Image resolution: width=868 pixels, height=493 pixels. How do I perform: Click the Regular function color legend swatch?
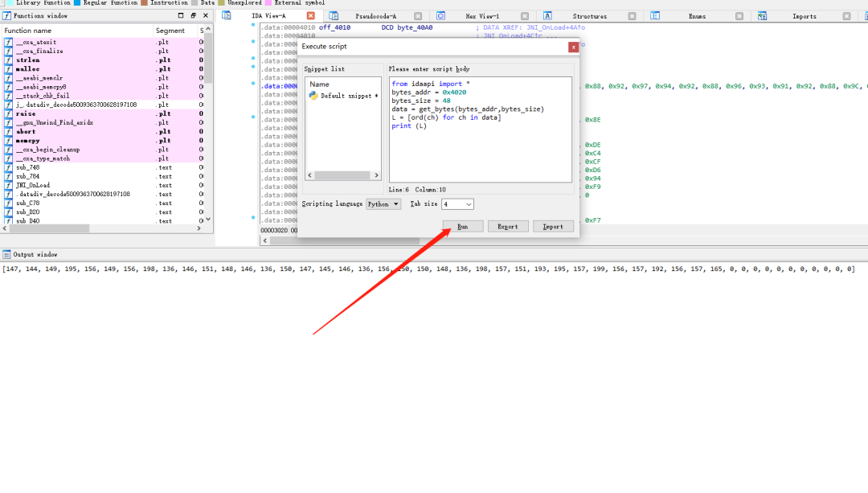[77, 2]
